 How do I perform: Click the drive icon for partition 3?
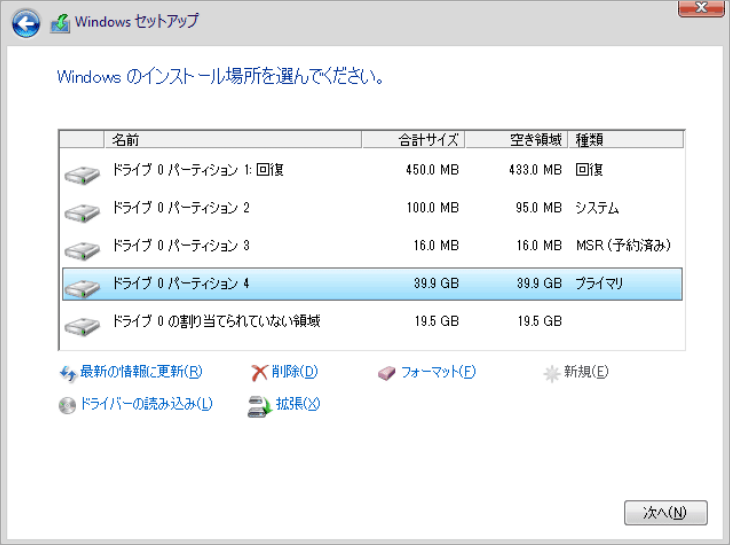[82, 250]
